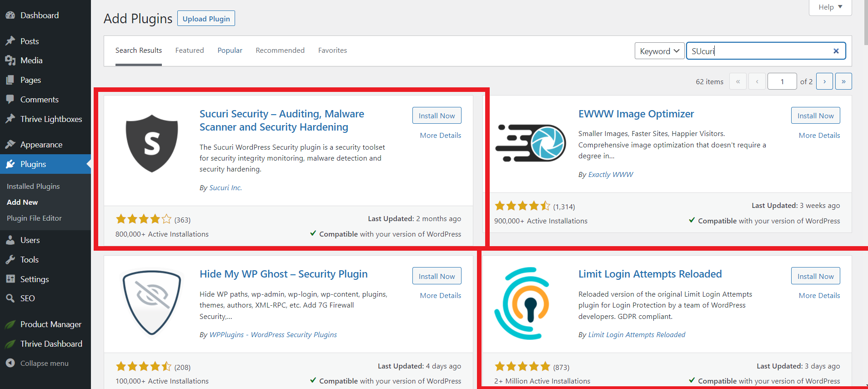Click the Sucuri Inc. author link
This screenshot has width=868, height=389.
[226, 187]
